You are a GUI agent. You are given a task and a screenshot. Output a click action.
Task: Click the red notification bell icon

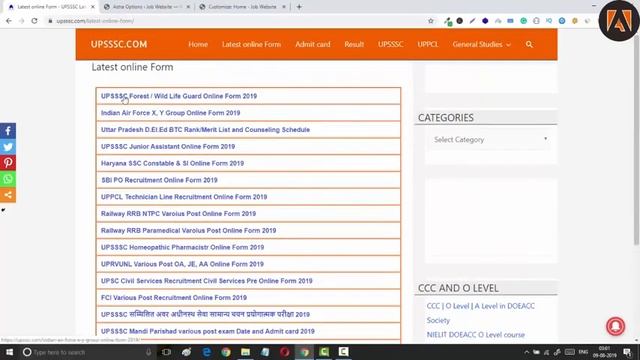click(615, 326)
